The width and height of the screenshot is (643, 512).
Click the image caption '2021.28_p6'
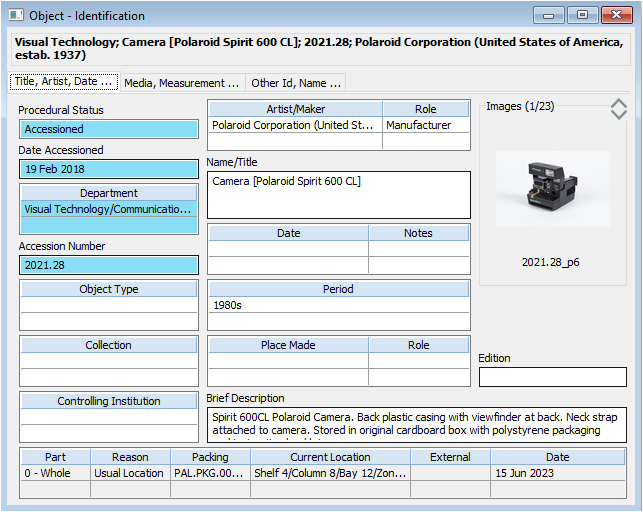pyautogui.click(x=550, y=262)
